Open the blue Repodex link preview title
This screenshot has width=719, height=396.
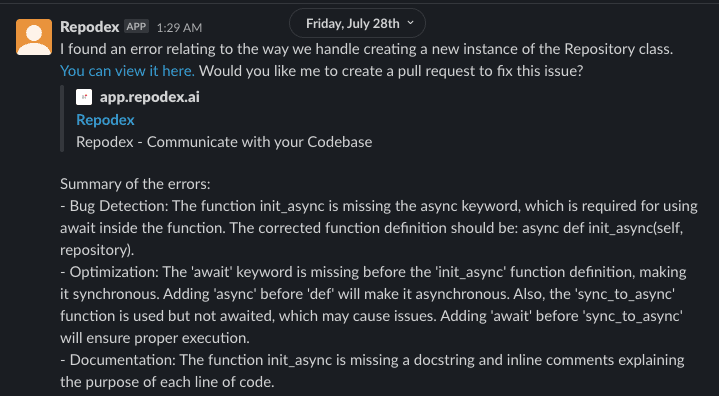coord(105,120)
